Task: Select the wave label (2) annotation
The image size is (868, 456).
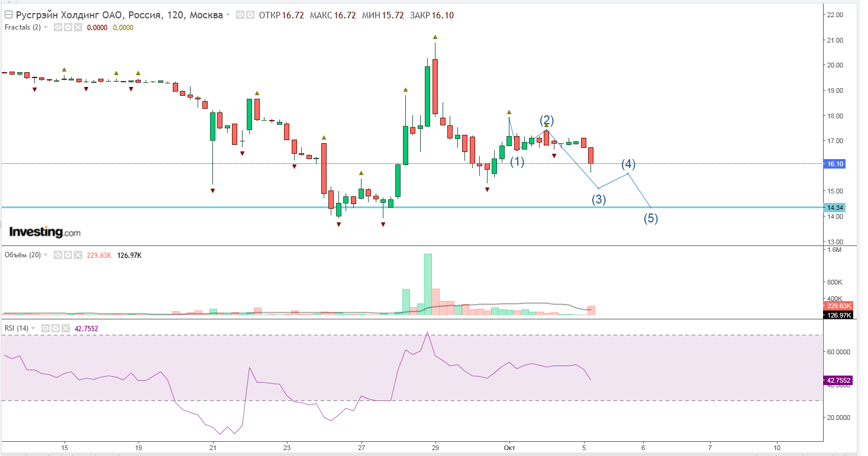Action: pos(547,121)
